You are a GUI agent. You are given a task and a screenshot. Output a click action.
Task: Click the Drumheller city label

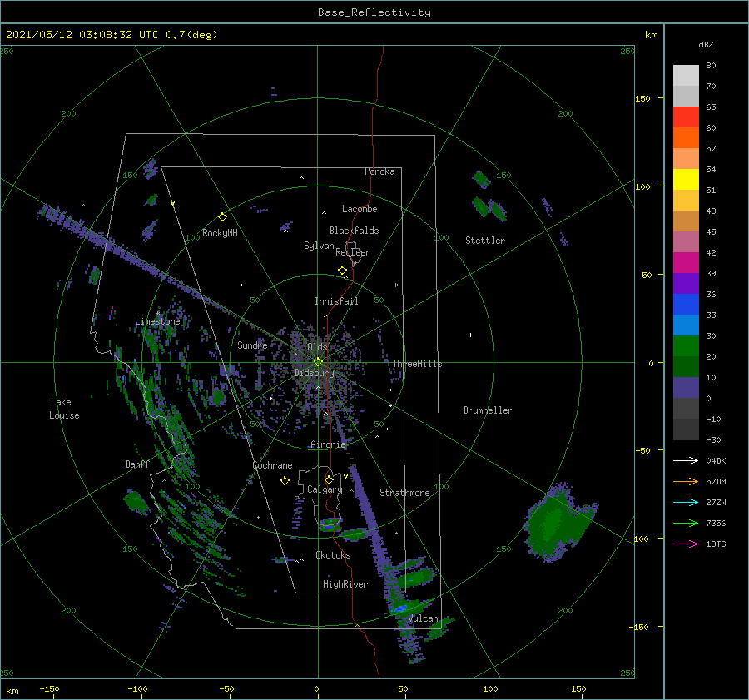click(x=488, y=410)
